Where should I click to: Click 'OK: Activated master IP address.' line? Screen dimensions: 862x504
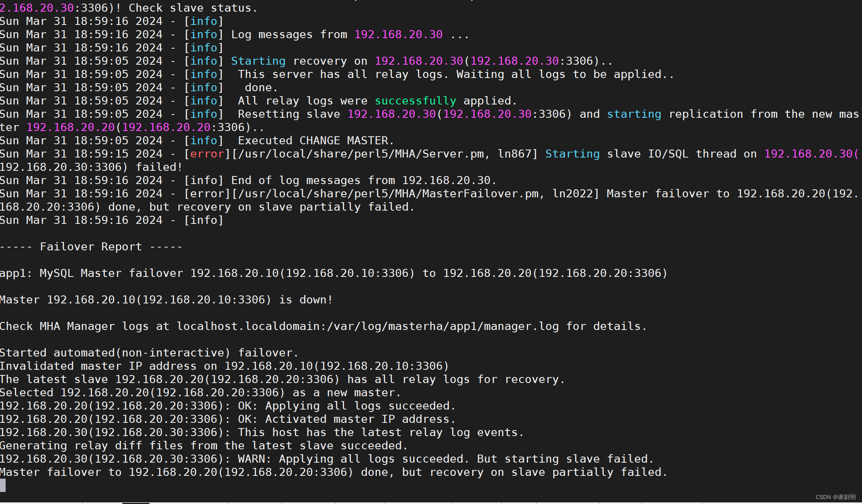tap(227, 419)
